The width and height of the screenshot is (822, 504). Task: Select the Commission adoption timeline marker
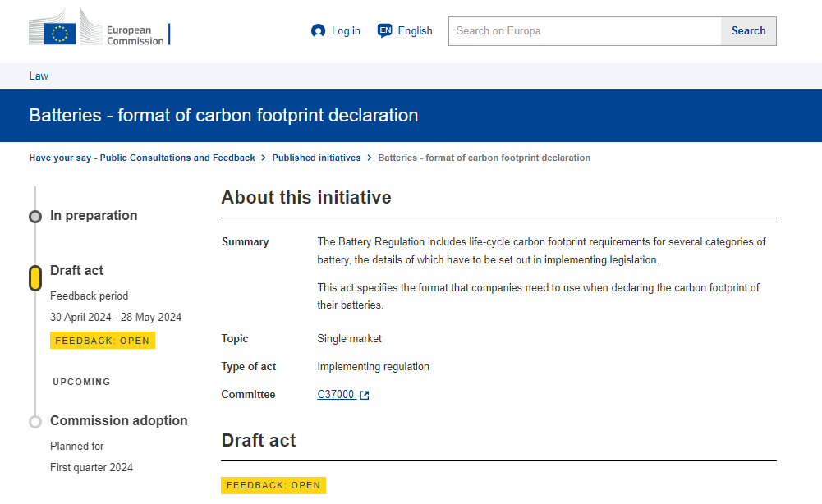click(x=35, y=422)
